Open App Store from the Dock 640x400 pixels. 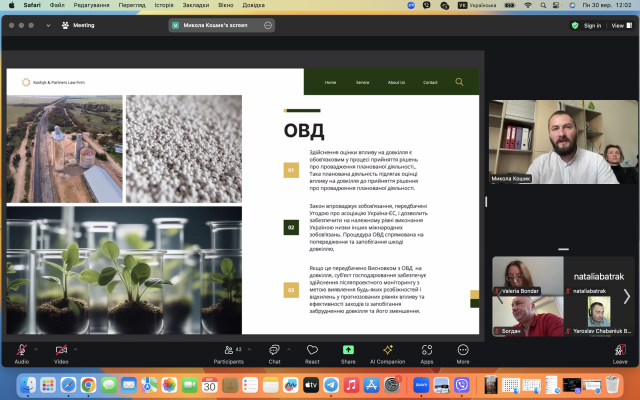(371, 384)
